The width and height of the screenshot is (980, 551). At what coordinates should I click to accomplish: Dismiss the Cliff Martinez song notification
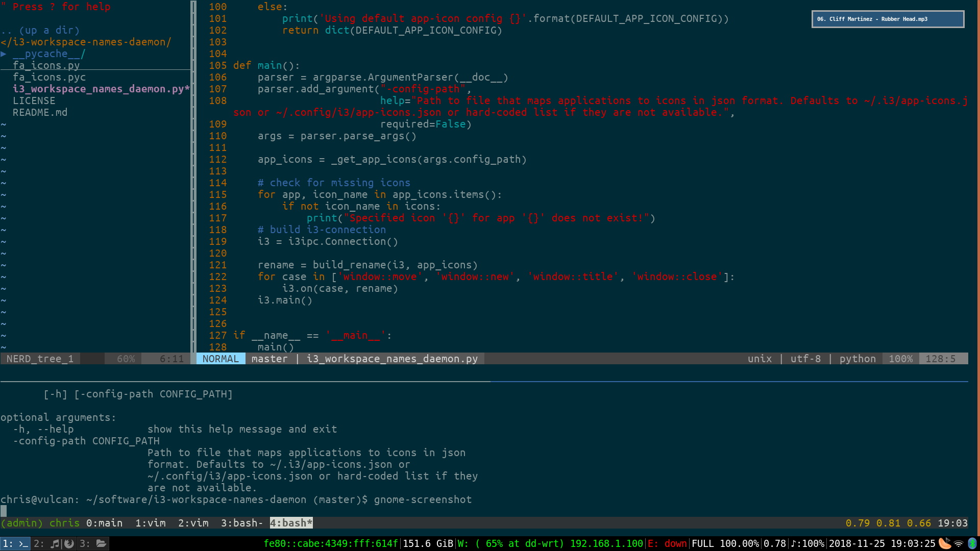pos(887,19)
